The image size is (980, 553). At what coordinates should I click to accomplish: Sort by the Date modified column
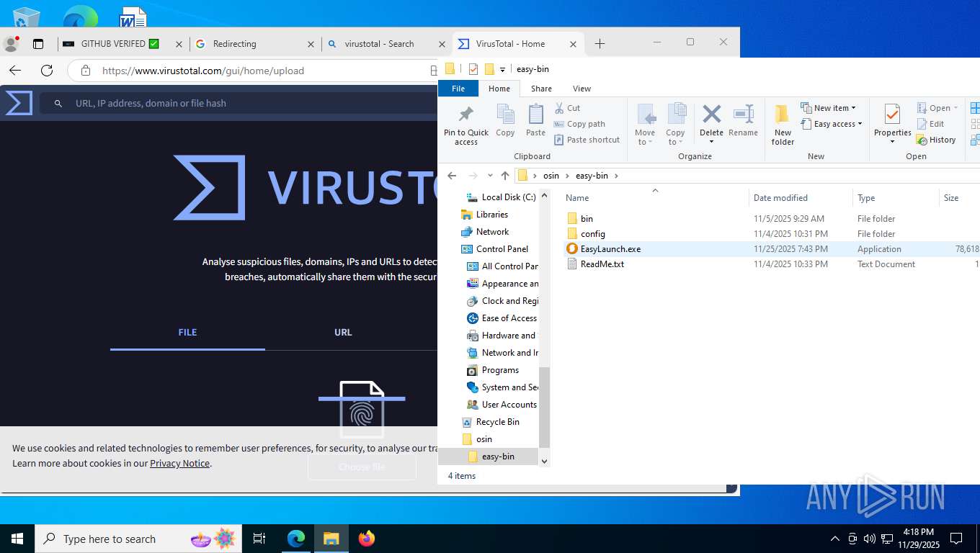pyautogui.click(x=780, y=198)
